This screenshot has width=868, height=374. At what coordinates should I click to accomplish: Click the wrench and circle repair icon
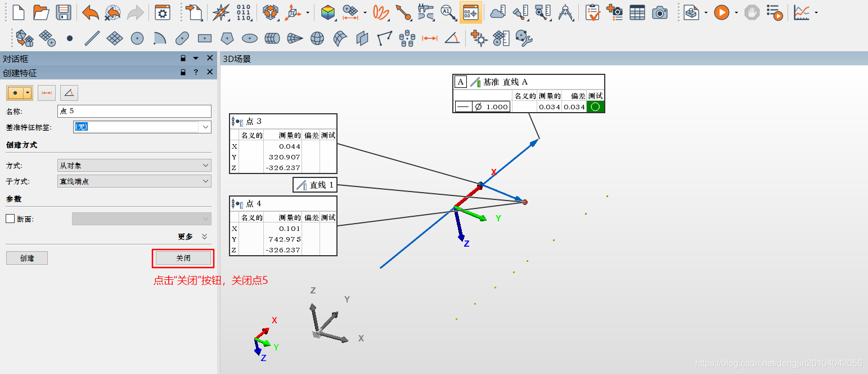point(524,38)
